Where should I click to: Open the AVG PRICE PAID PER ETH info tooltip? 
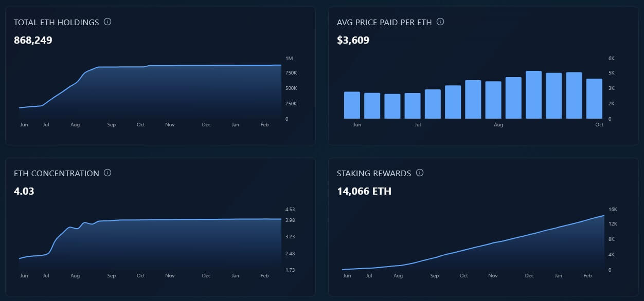[440, 22]
